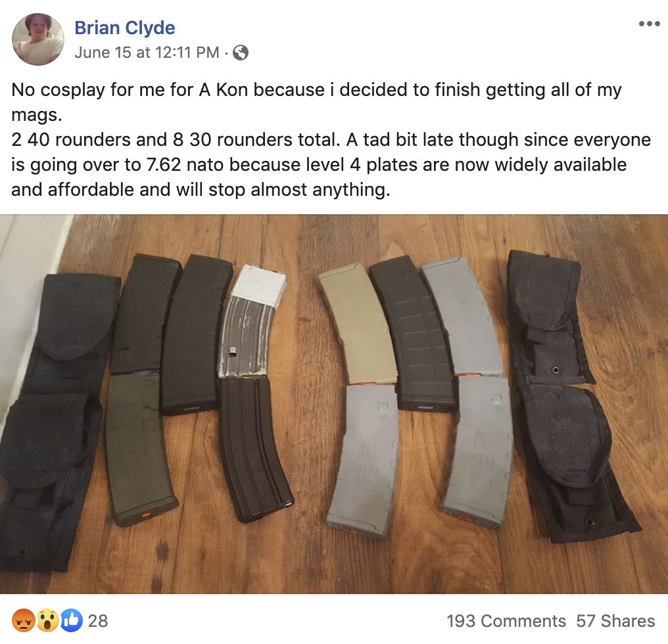View the list of 28 reactions

[x=98, y=621]
